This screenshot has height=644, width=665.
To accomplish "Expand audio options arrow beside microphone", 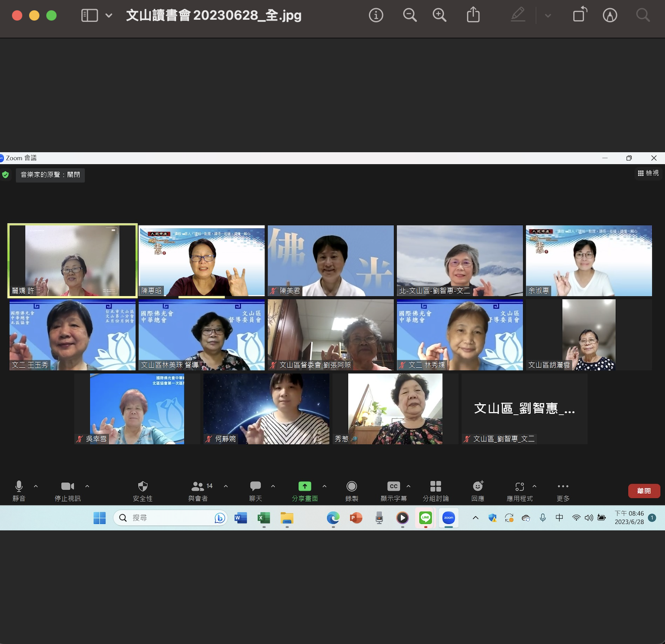I will [36, 486].
